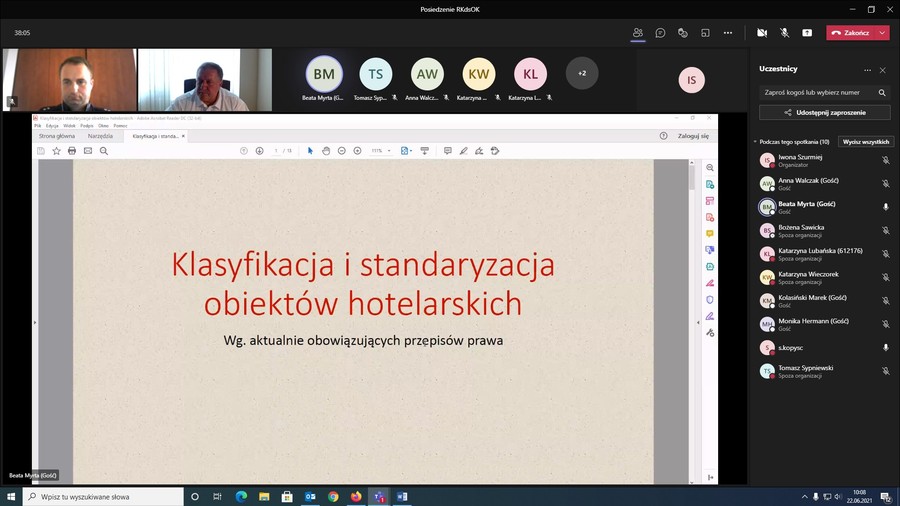
Task: Open the meeting chat panel
Action: click(660, 33)
